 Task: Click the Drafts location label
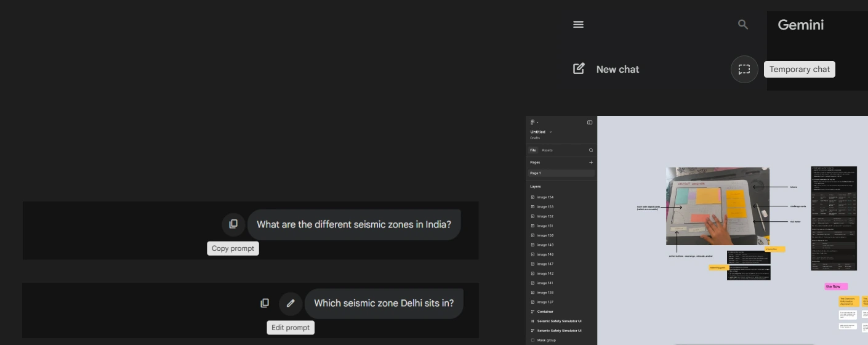coord(535,138)
